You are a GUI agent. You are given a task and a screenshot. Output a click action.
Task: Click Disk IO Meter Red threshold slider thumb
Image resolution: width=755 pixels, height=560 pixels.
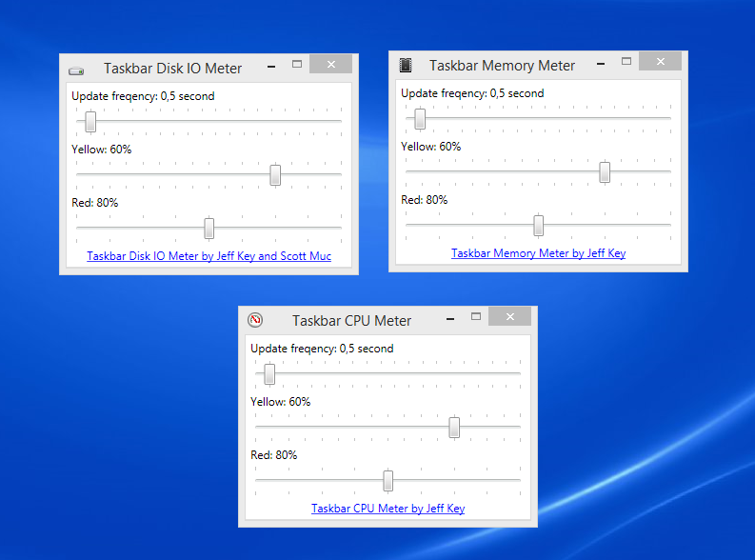click(209, 229)
